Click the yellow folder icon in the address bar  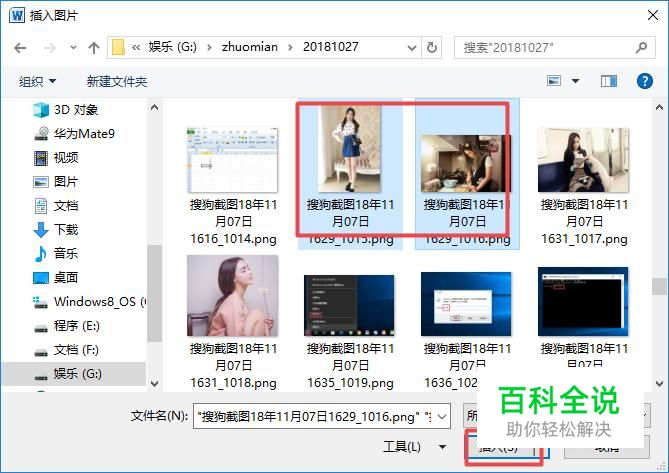point(118,47)
